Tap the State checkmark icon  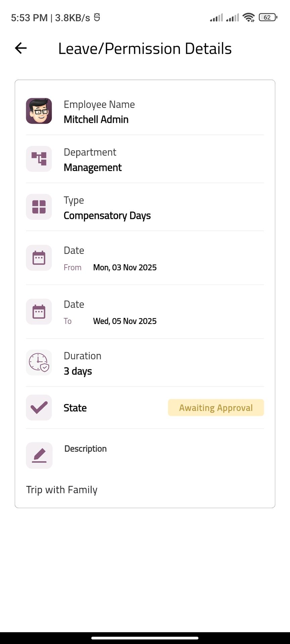click(39, 408)
